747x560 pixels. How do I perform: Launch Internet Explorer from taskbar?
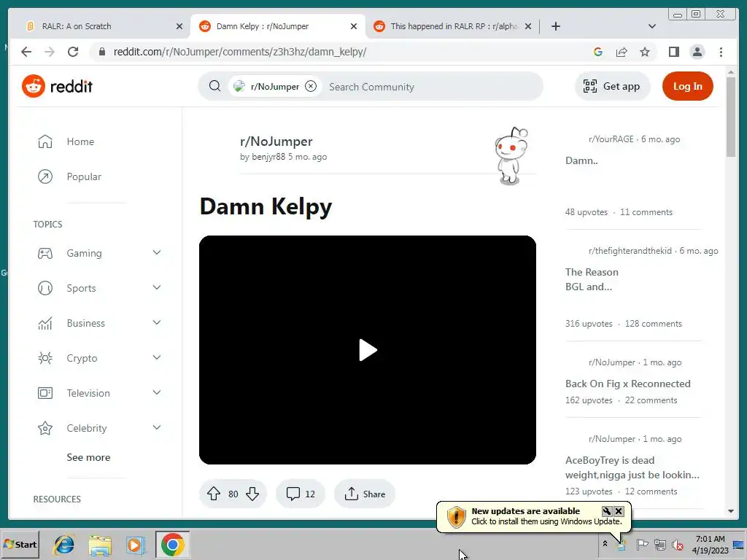pos(64,545)
